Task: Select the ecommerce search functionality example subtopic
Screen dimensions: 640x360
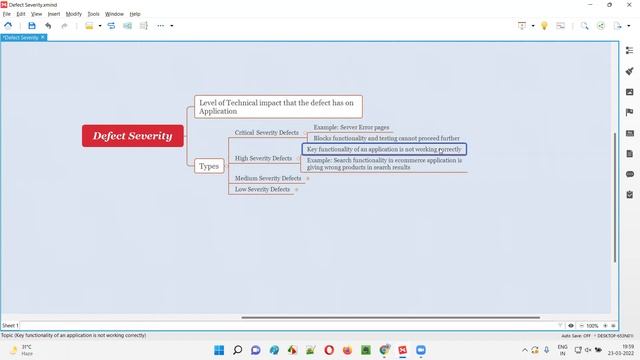Action: point(384,164)
